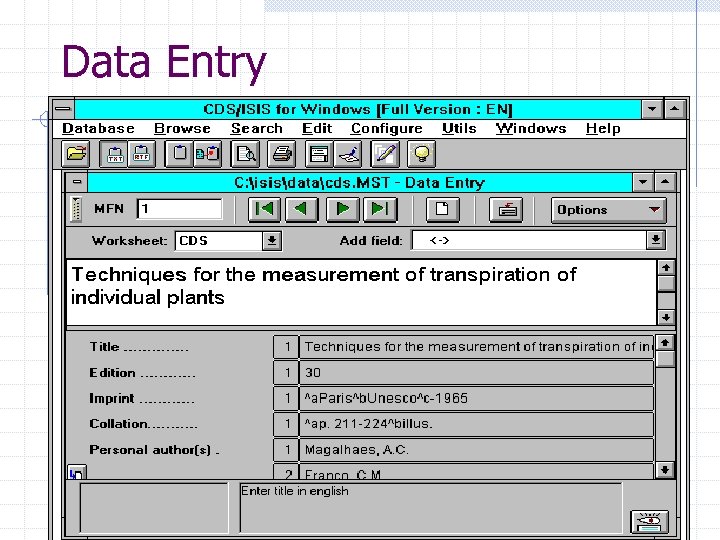Image resolution: width=720 pixels, height=540 pixels.
Task: Click the Magalhaes, A.C. author field
Action: click(x=476, y=450)
